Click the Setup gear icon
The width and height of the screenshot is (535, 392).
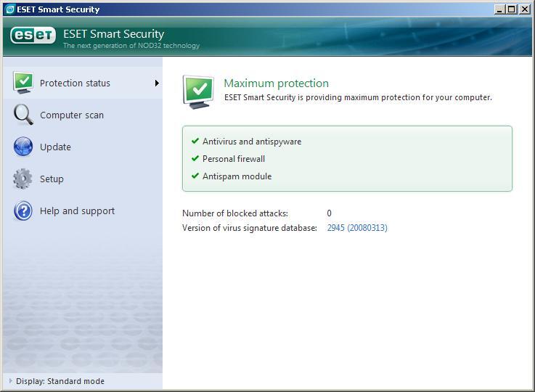23,179
